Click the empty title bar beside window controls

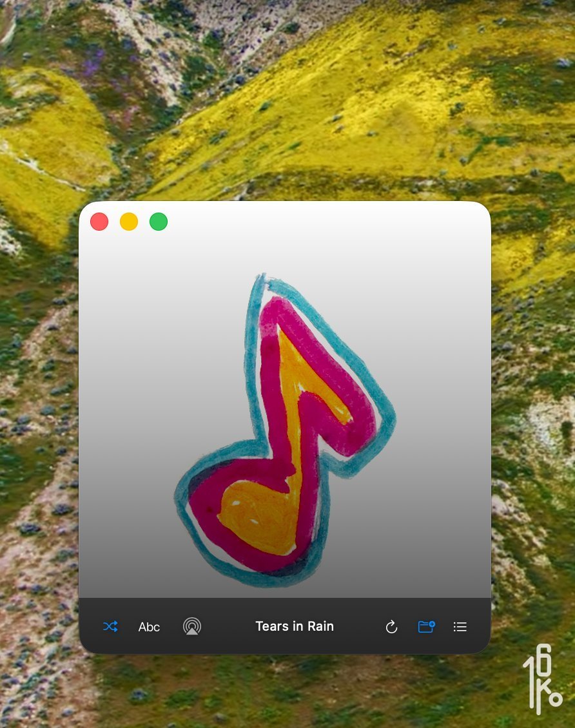[x=322, y=222]
